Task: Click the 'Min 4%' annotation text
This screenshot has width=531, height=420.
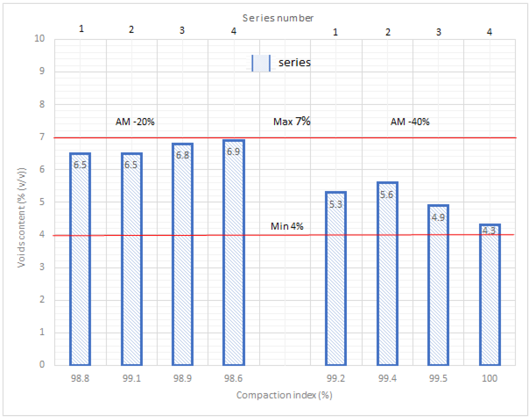Action: 287,226
